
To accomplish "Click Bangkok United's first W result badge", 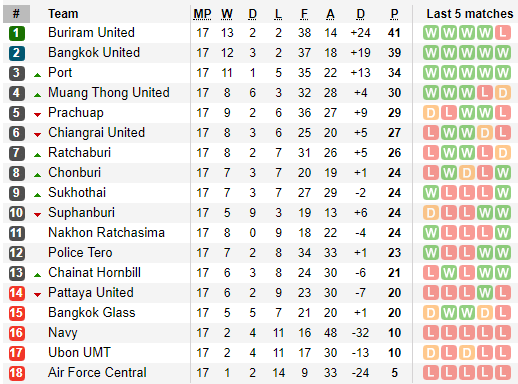I will pos(431,53).
